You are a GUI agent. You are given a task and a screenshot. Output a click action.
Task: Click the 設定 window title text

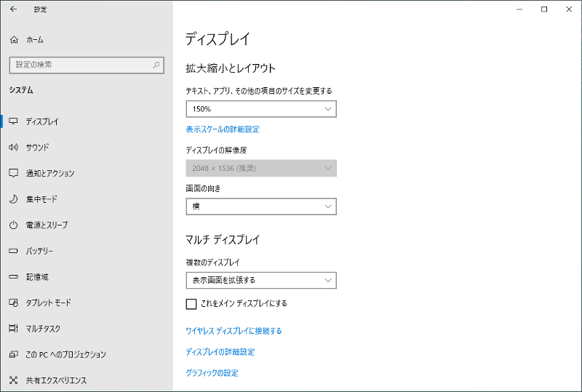[41, 9]
